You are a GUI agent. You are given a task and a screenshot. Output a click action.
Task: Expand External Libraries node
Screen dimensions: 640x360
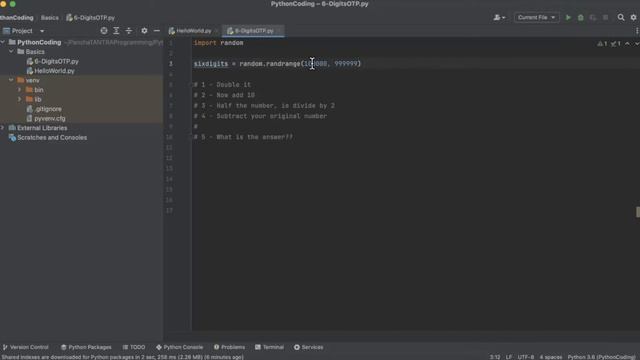[x=3, y=128]
